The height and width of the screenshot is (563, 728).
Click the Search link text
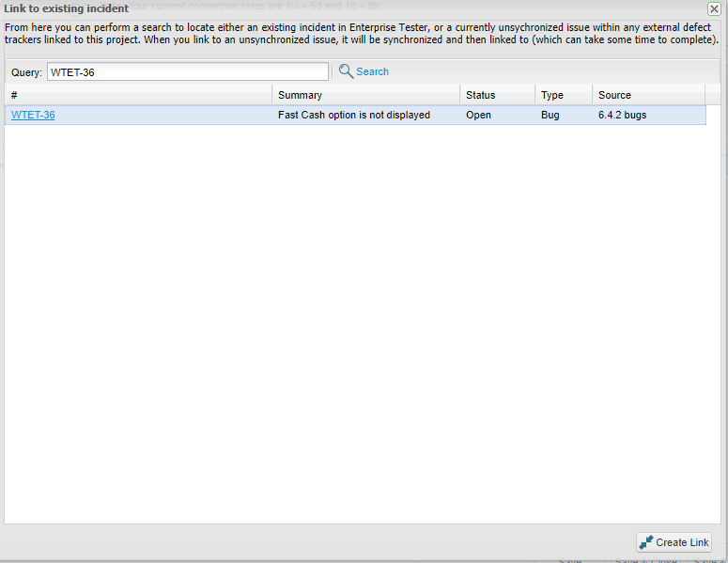pos(372,71)
